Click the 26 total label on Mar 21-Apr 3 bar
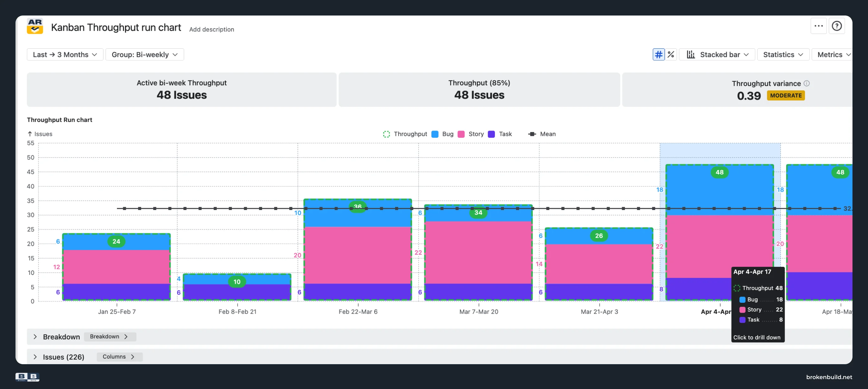This screenshot has width=868, height=389. click(x=599, y=236)
